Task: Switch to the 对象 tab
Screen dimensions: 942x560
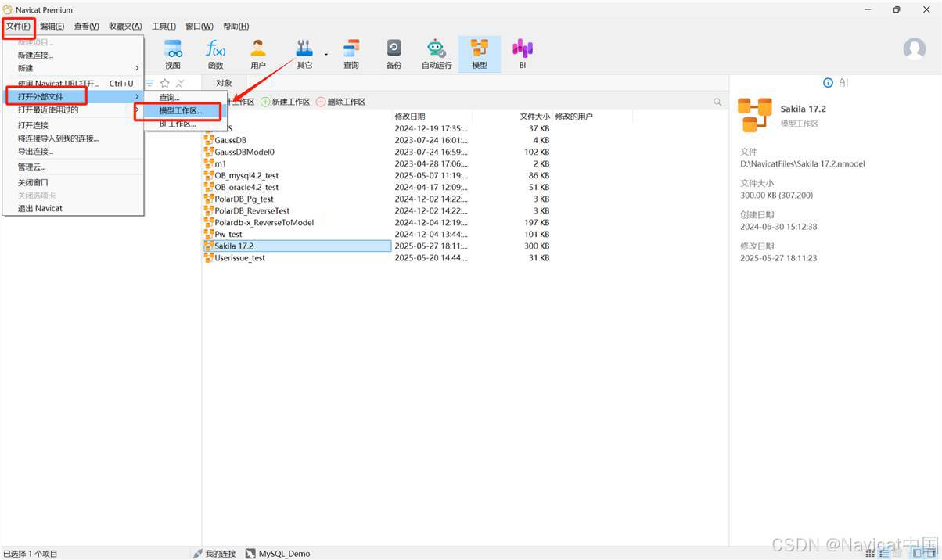Action: [x=224, y=83]
